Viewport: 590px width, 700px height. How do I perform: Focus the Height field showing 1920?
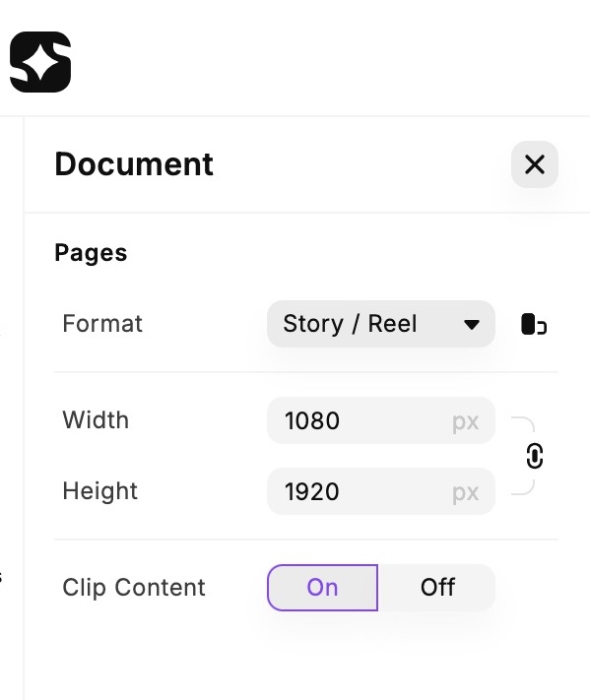[x=381, y=491]
